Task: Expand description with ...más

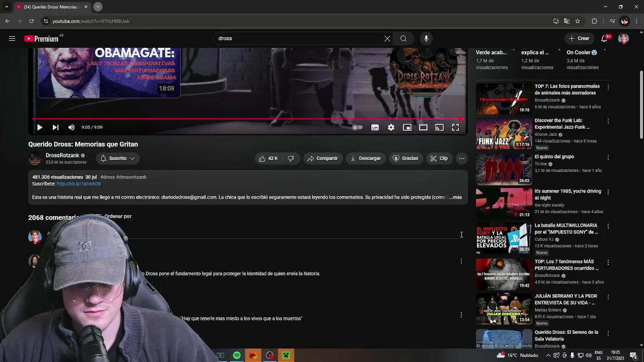Action: [455, 197]
